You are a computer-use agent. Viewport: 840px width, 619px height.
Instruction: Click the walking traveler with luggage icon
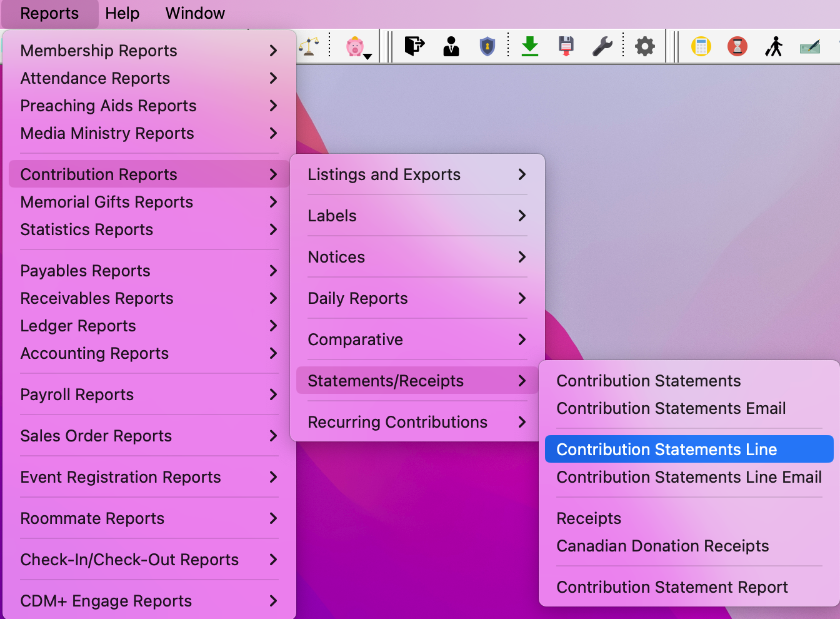pos(774,46)
